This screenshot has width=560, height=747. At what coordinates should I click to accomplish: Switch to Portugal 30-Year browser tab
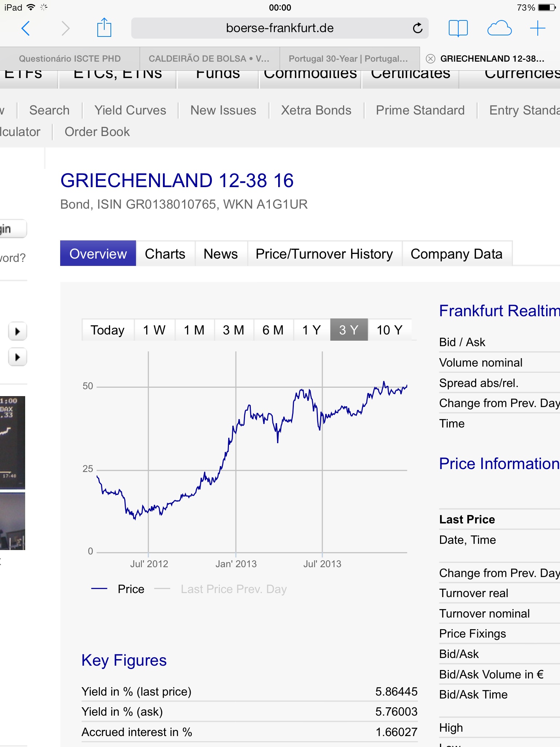pyautogui.click(x=349, y=59)
